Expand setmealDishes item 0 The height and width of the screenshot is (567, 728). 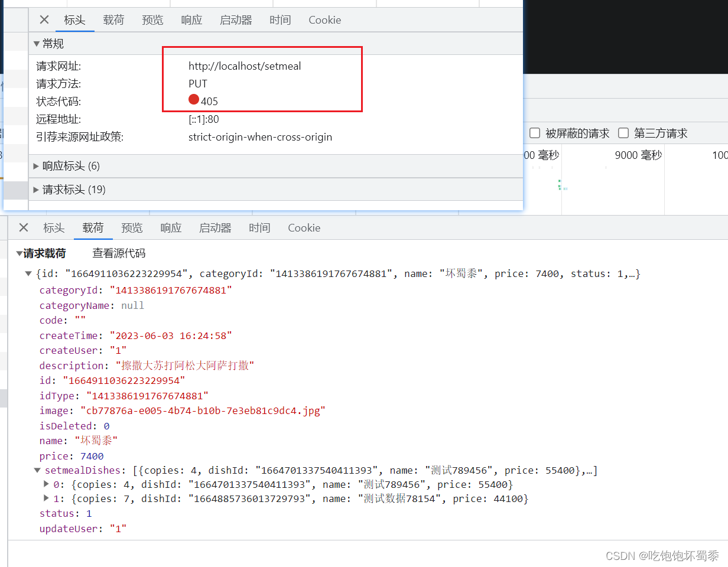47,484
